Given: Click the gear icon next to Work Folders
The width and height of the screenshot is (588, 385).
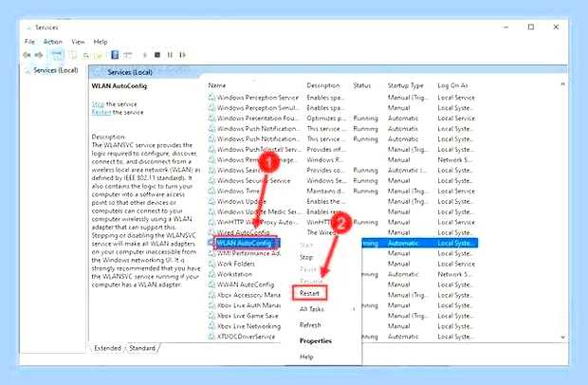Looking at the screenshot, I should tap(211, 264).
